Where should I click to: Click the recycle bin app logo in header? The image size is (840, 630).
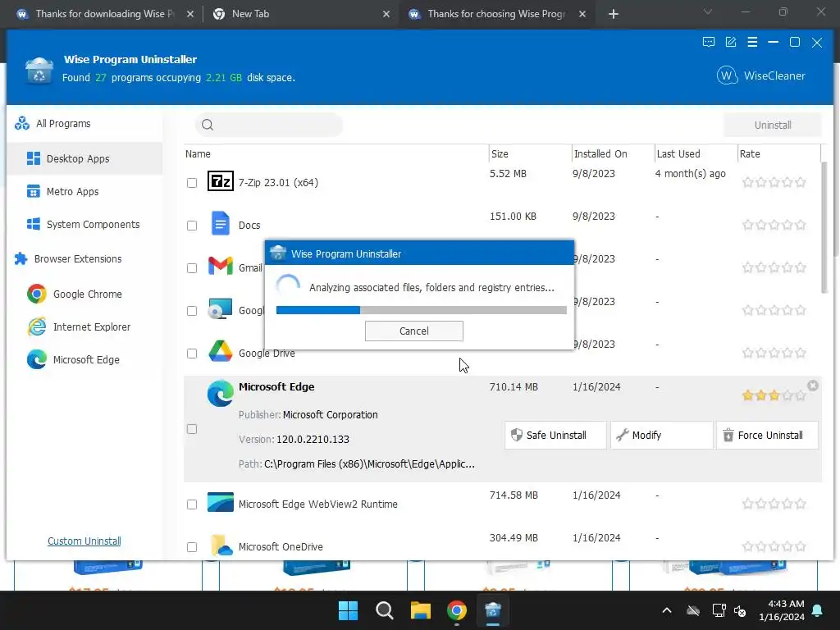39,71
